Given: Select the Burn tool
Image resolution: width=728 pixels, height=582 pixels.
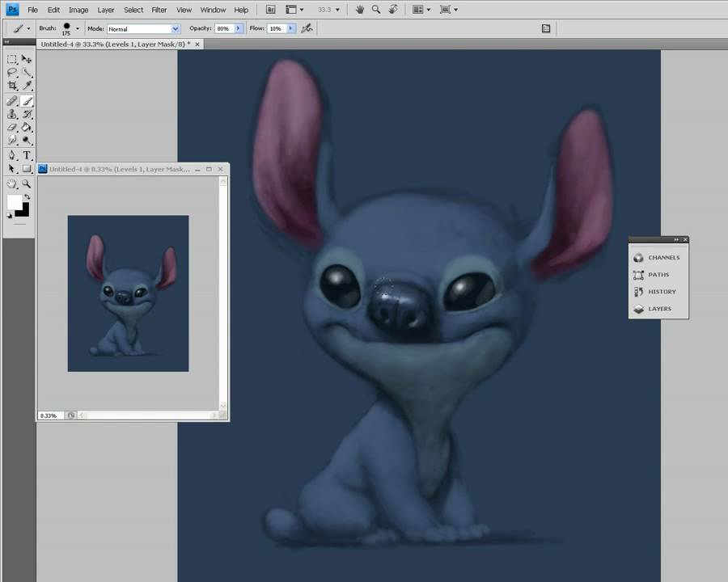Looking at the screenshot, I should pos(27,140).
